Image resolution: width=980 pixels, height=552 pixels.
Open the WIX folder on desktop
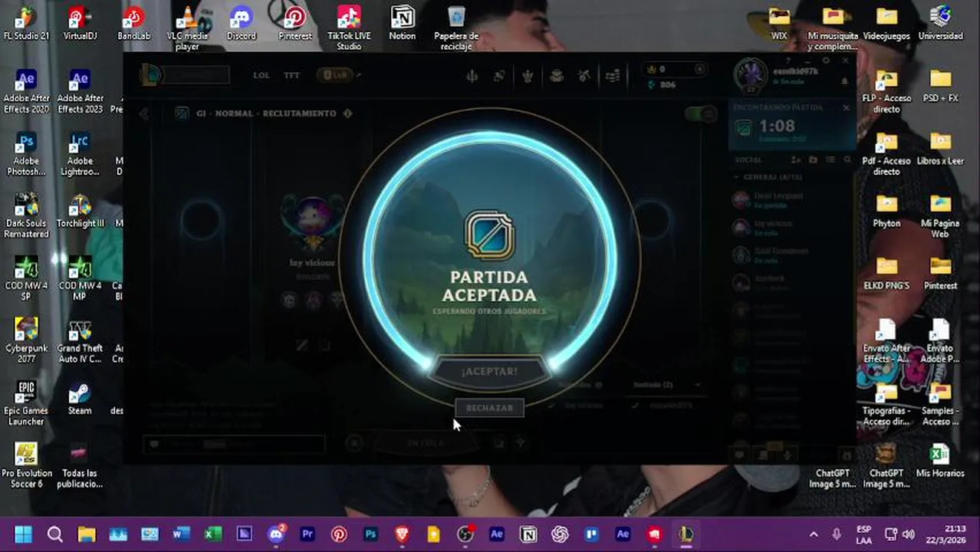(x=779, y=24)
